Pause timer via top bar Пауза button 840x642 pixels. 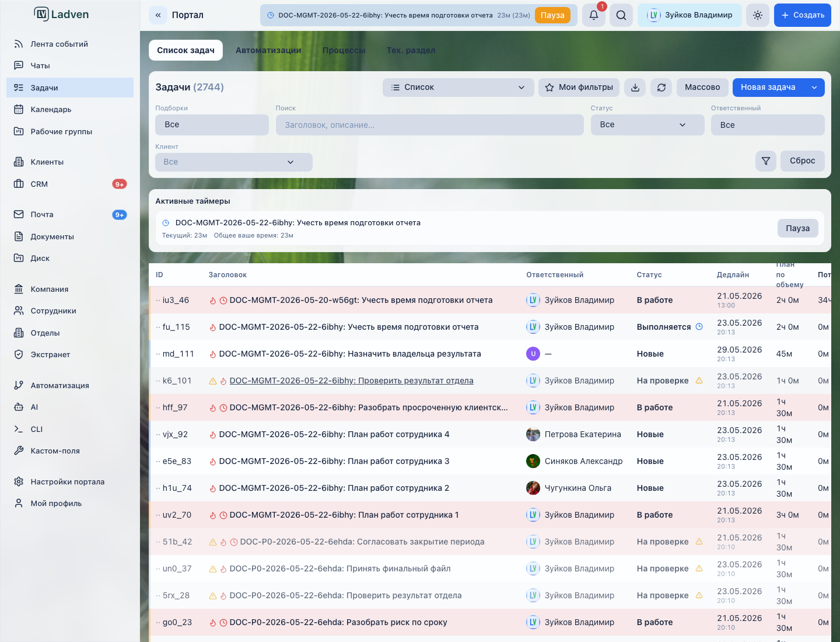(x=552, y=15)
